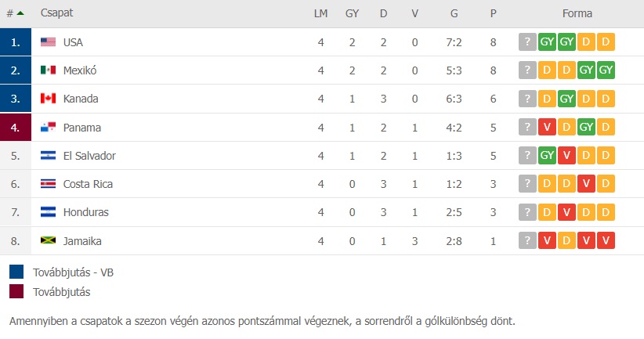Sort by the P points column header
The image size is (644, 339).
click(x=494, y=13)
